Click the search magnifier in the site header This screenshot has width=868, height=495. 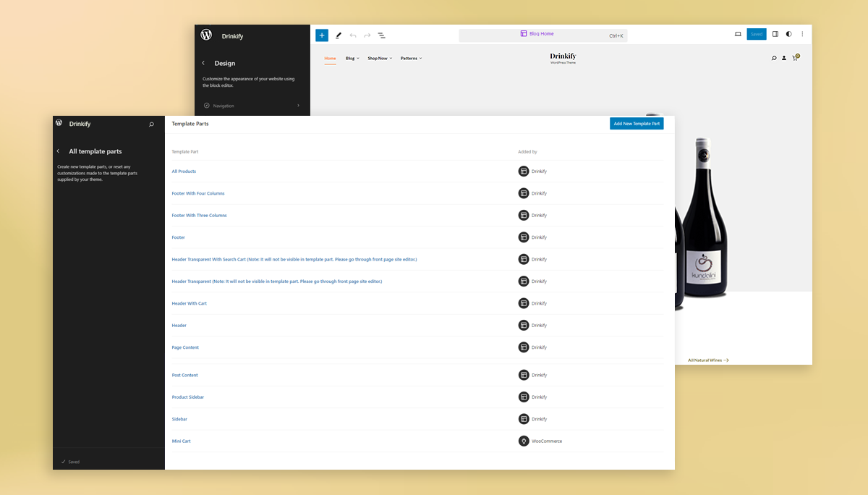(x=773, y=58)
